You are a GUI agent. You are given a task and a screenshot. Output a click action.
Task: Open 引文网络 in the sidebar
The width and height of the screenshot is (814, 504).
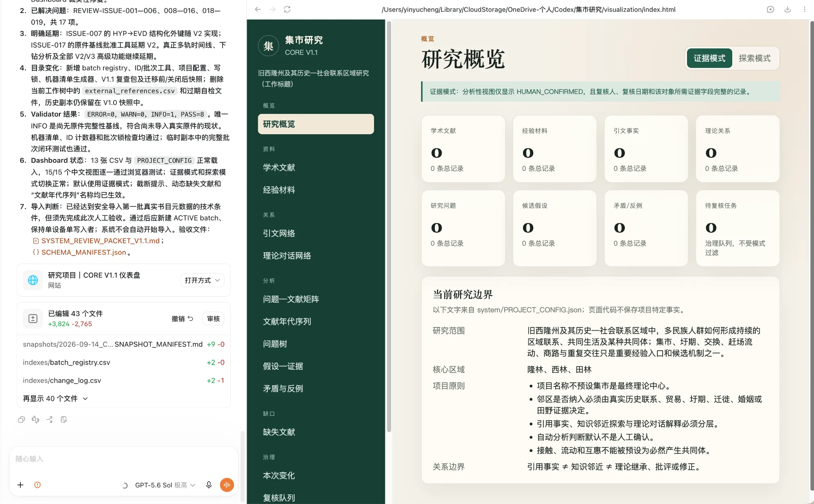point(316,233)
